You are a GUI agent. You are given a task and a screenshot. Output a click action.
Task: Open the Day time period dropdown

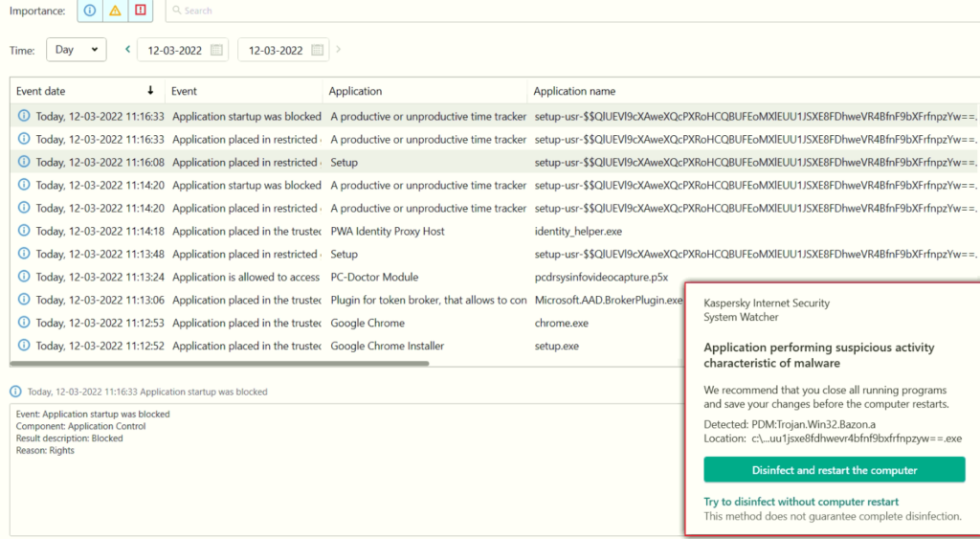click(x=77, y=50)
